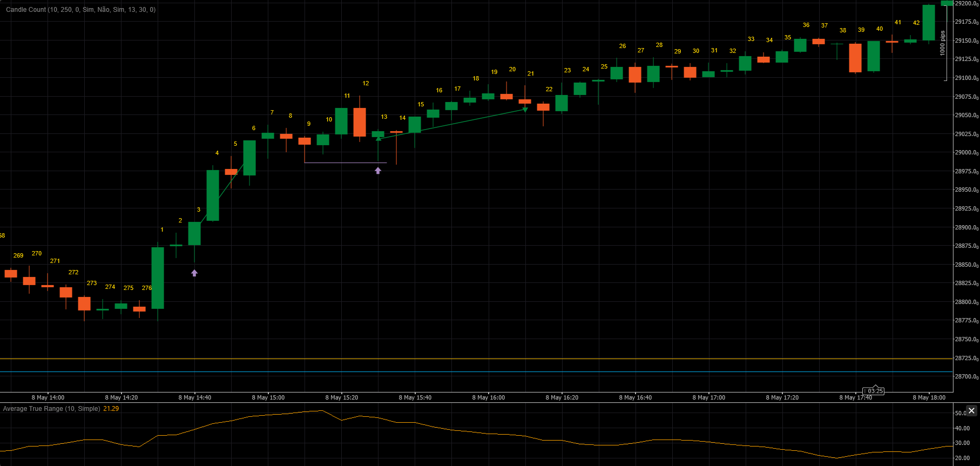Click the 8 May 15:20 time axis label

342,397
